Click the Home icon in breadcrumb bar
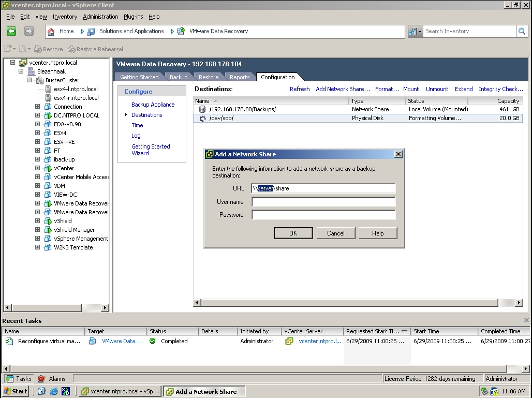Image resolution: width=532 pixels, height=398 pixels. pos(51,32)
